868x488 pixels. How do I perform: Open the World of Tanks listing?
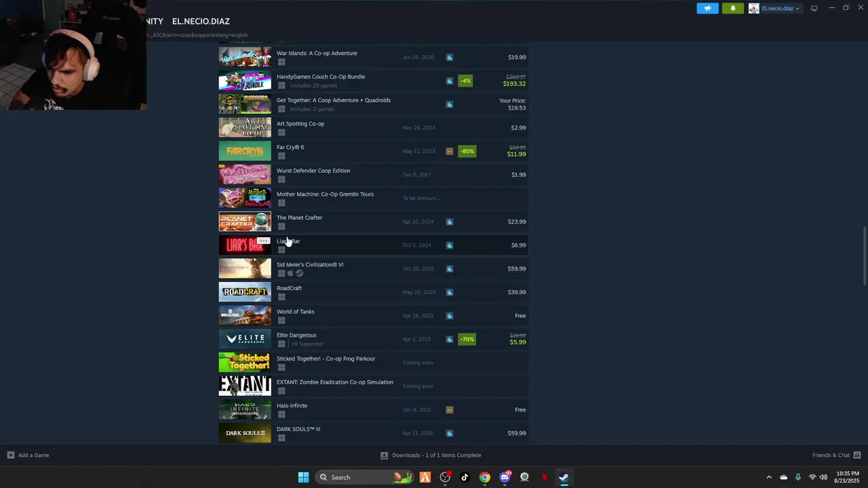click(x=373, y=316)
